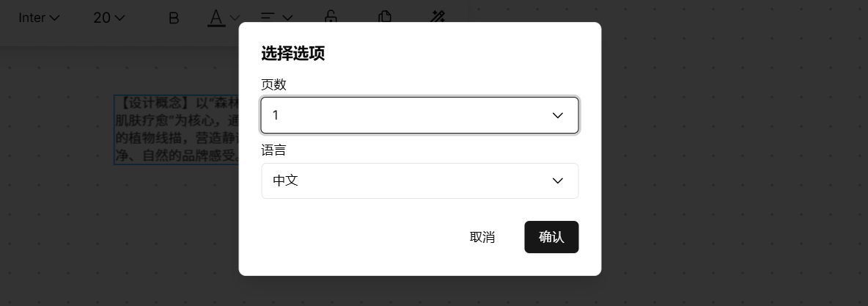This screenshot has width=868, height=306.
Task: Click the 取消 button
Action: (482, 237)
